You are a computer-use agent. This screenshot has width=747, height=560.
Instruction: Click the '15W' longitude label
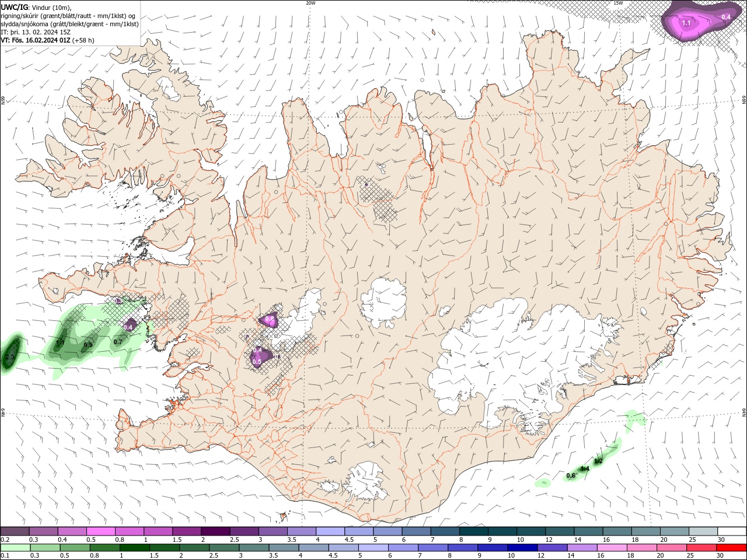tap(618, 3)
